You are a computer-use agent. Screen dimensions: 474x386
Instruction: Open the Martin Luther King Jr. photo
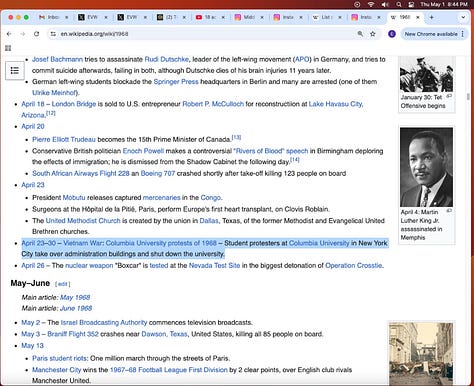(426, 167)
